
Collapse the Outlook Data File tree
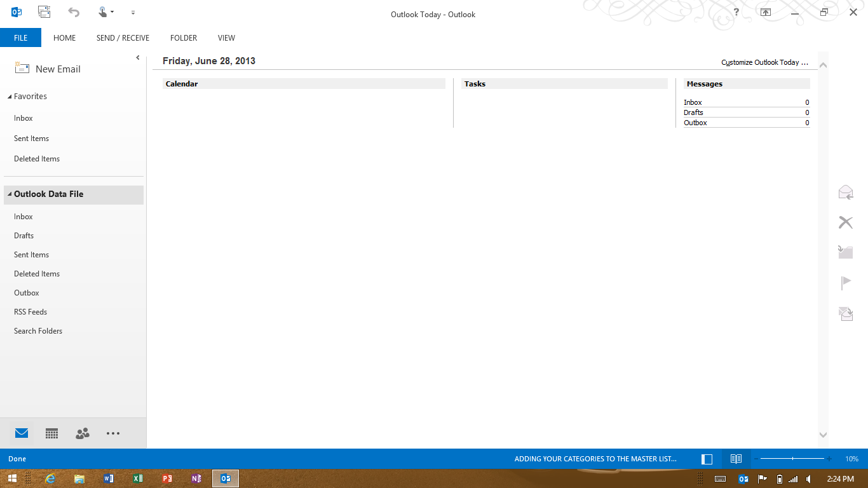[x=10, y=194]
